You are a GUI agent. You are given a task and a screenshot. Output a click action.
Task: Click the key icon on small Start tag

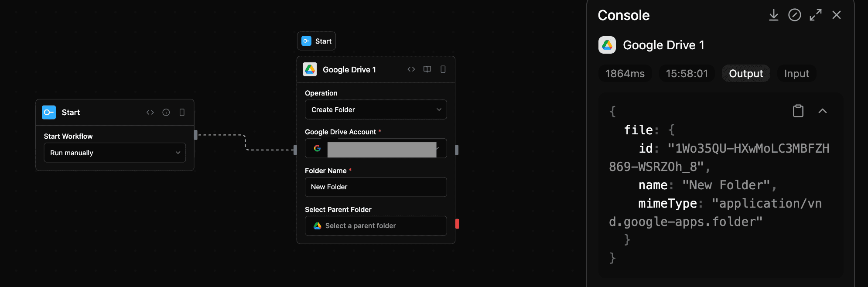click(x=306, y=41)
